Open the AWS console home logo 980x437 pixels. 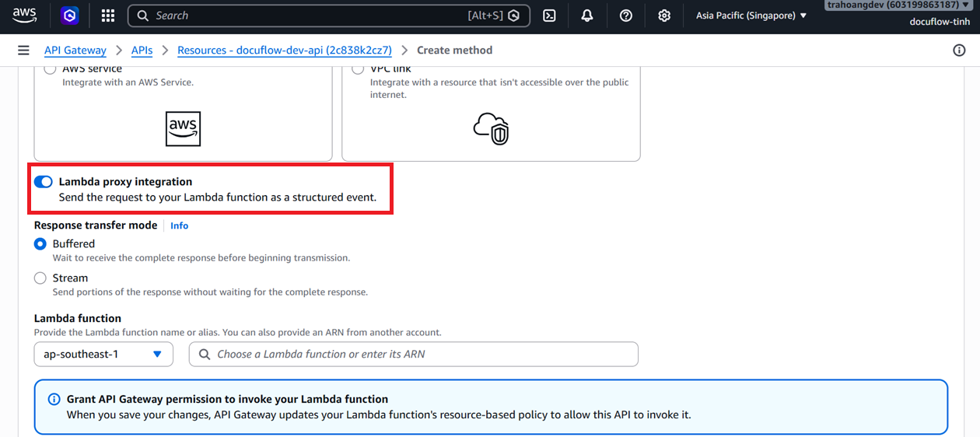point(25,15)
